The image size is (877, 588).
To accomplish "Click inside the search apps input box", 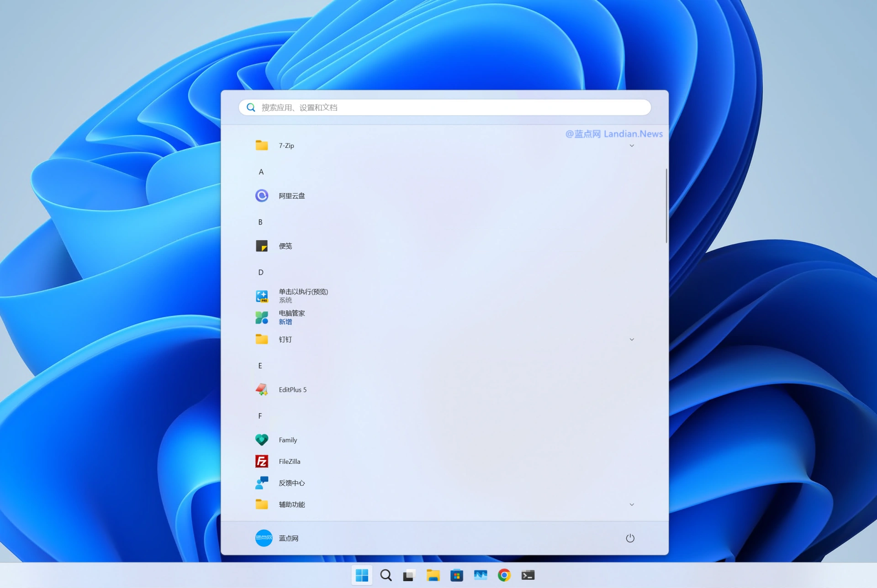I will [x=444, y=107].
